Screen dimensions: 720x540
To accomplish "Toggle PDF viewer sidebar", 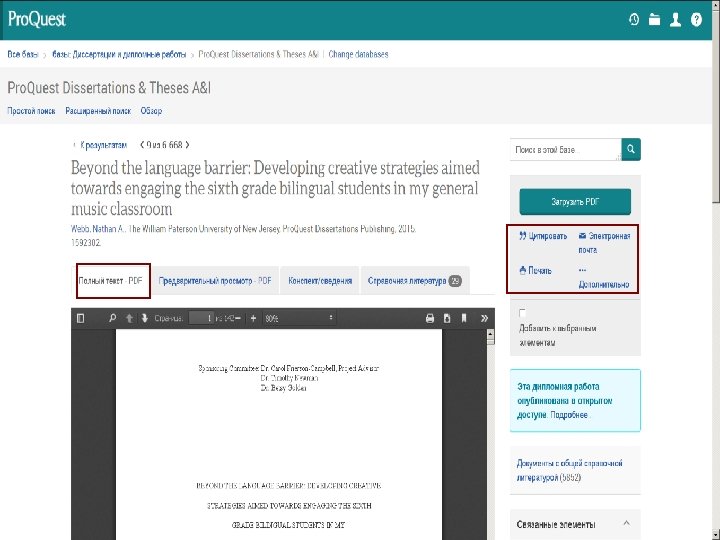I will (81, 318).
